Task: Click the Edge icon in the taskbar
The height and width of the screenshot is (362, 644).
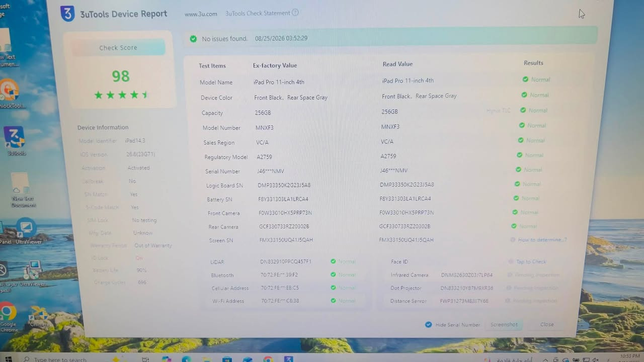Action: [186, 359]
